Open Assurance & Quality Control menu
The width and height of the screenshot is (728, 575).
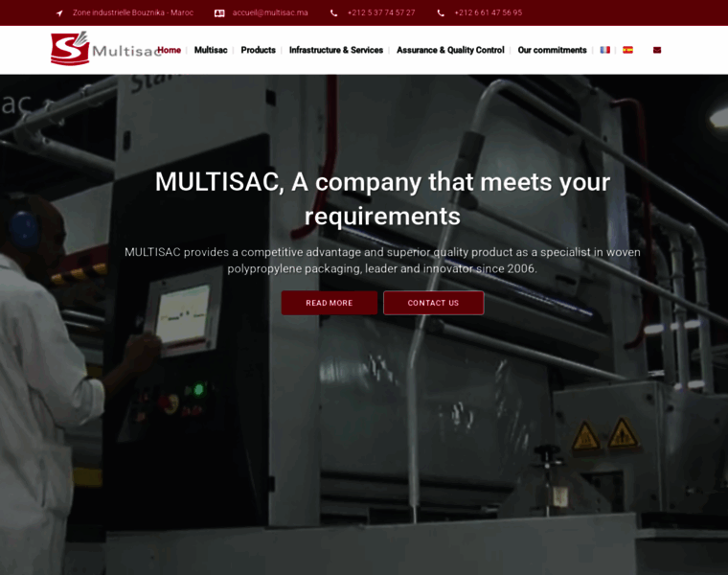[450, 50]
